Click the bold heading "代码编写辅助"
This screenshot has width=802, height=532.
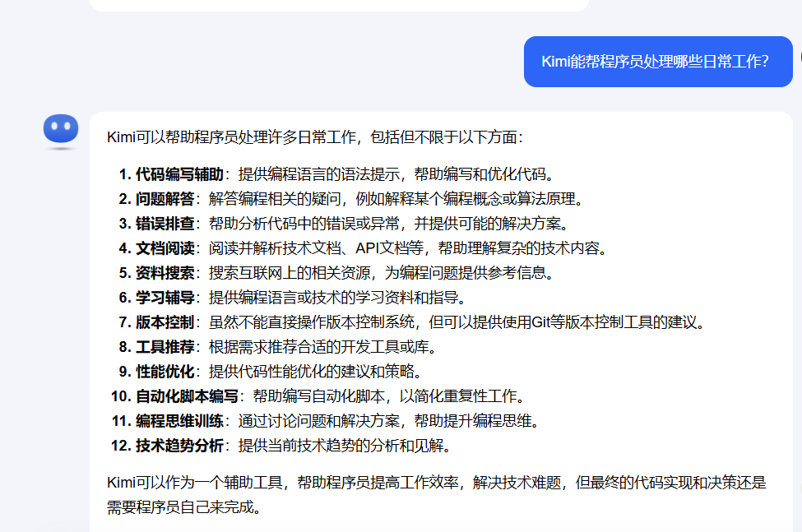point(179,174)
